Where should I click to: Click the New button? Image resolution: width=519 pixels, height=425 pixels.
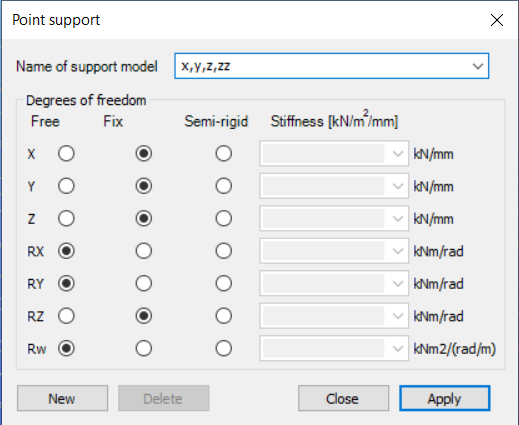[x=62, y=398]
